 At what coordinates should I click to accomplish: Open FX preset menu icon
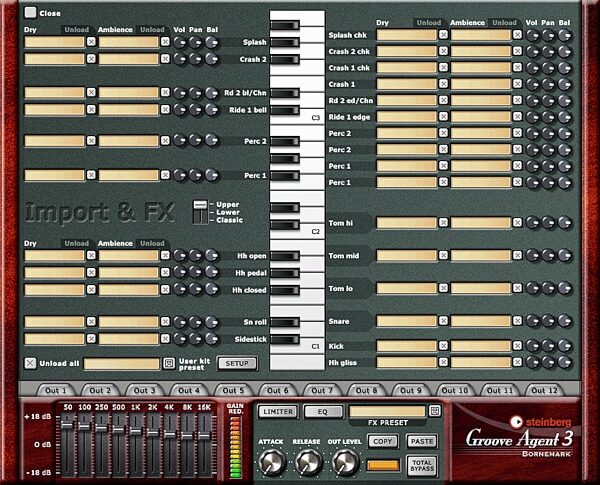(x=434, y=411)
